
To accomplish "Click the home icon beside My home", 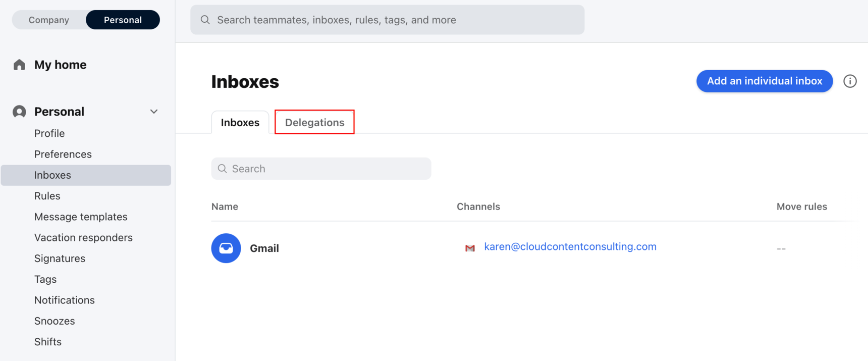I will [x=19, y=65].
